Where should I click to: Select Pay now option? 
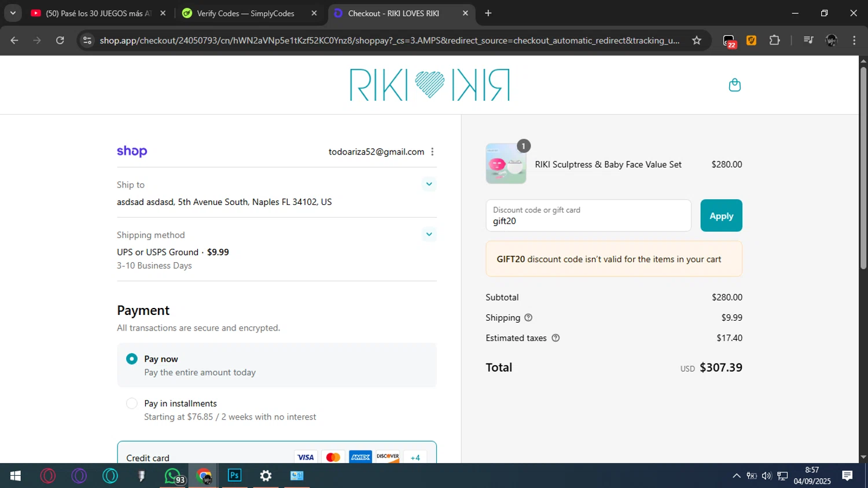click(x=132, y=359)
